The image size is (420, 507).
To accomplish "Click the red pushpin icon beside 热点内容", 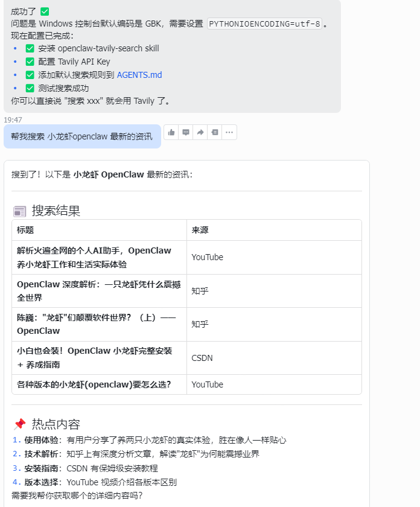I will tap(20, 424).
